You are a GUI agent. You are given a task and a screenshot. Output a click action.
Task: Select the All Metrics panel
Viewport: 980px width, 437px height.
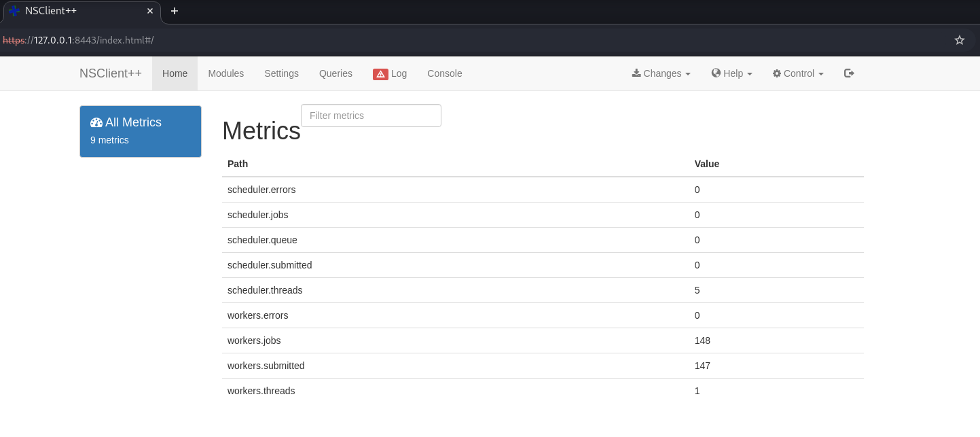[141, 131]
